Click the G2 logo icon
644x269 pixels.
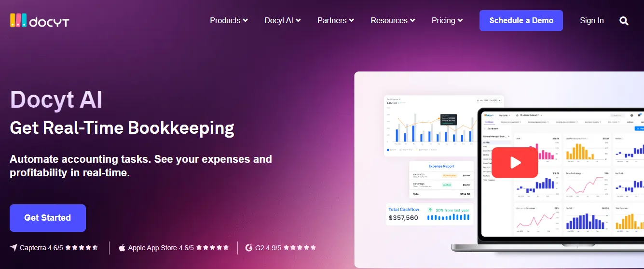point(249,247)
